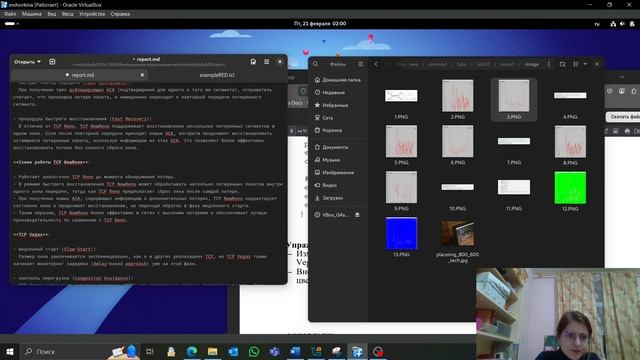
Task: Open the 'Устройства' VirtualBox menu
Action: tap(92, 14)
